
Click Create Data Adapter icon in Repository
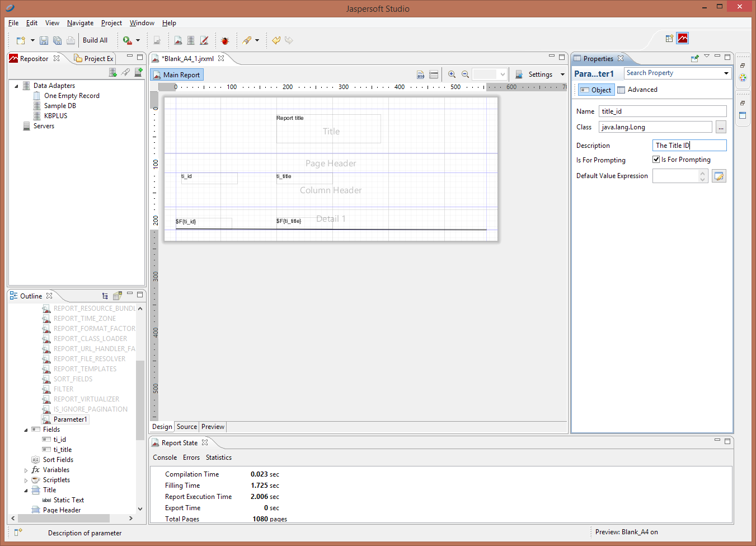(x=112, y=72)
